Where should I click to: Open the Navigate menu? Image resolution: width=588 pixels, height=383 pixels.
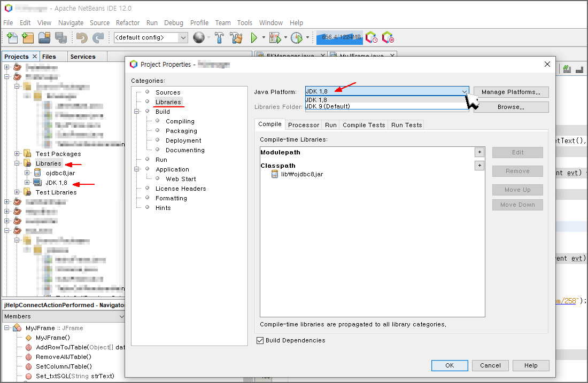(71, 22)
